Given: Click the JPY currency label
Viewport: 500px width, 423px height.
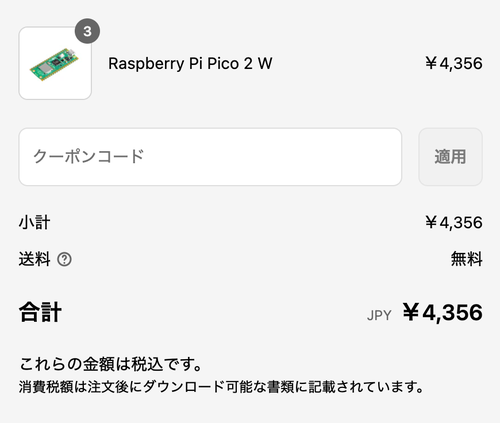Looking at the screenshot, I should tap(379, 315).
